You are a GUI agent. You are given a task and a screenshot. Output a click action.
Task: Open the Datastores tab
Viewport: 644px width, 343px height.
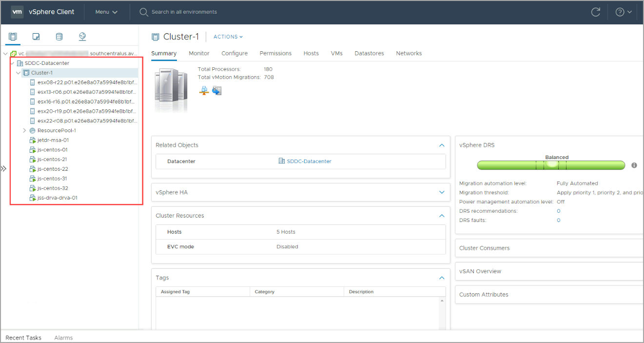click(x=369, y=53)
